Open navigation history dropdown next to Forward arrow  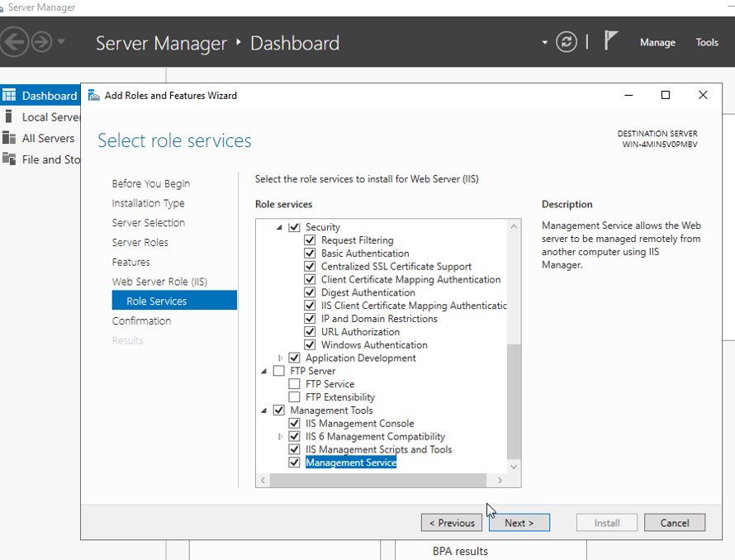61,42
